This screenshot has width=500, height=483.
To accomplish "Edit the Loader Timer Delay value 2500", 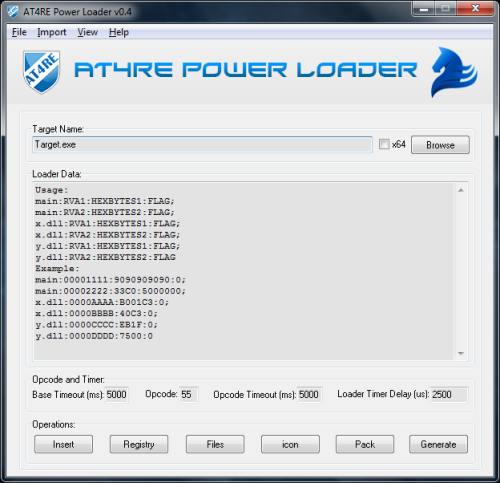I will [x=449, y=395].
